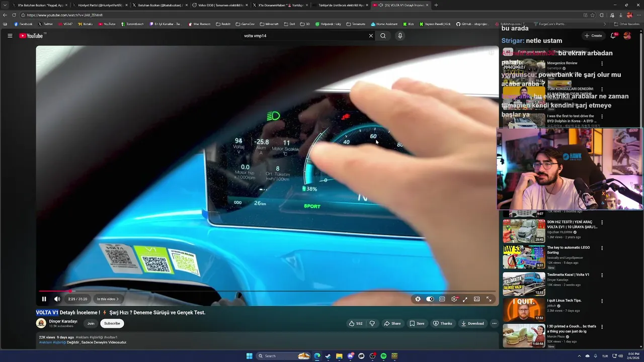Switch to the X'te DonanımHaber tab
644x362 pixels.
pos(280,5)
